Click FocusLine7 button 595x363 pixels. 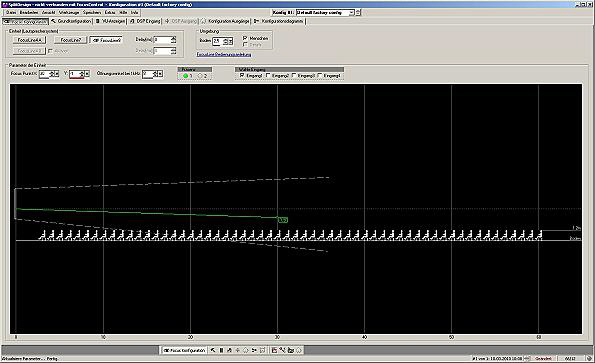click(71, 40)
